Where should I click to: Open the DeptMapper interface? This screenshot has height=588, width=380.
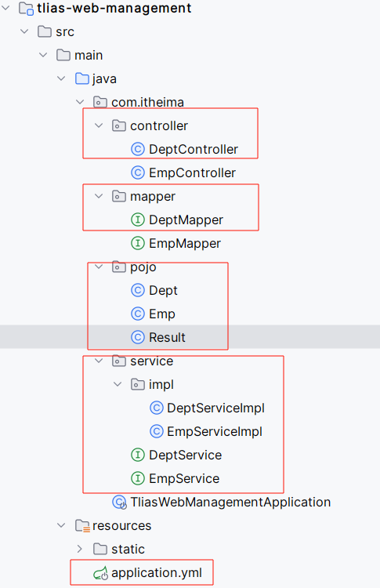point(186,220)
